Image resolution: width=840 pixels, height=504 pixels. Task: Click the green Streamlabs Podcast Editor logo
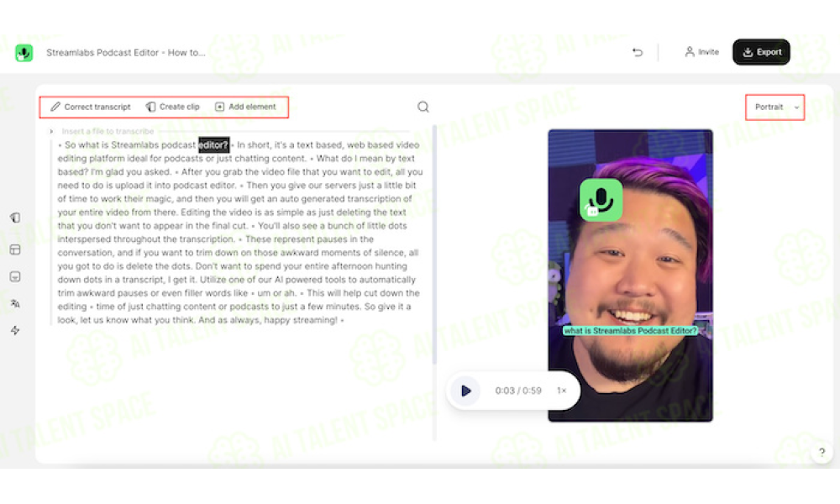point(24,52)
